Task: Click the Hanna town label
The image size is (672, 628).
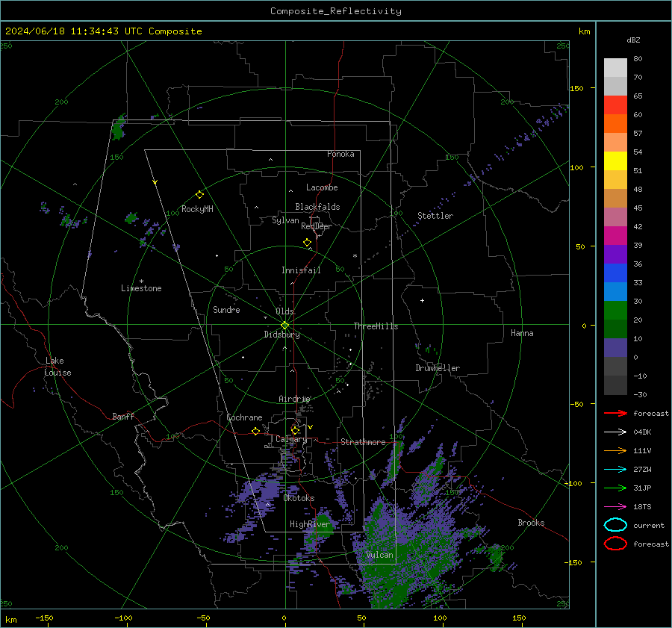Action: click(522, 333)
